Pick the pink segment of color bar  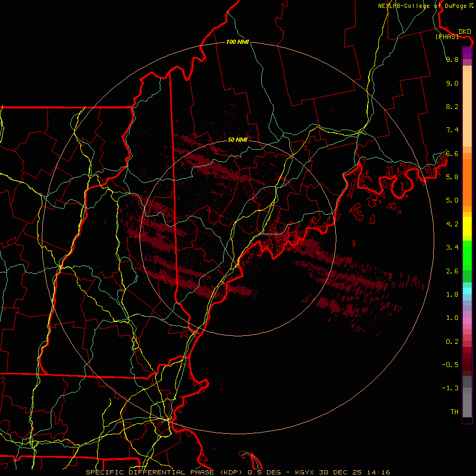[467, 321]
